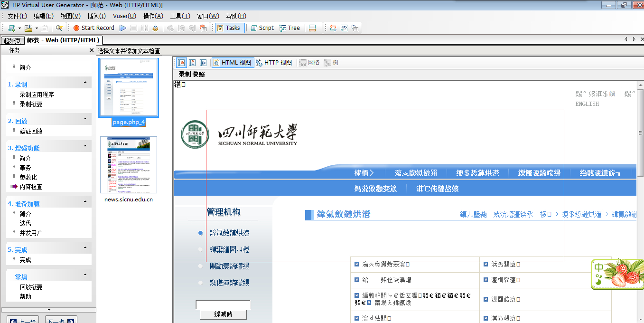
Task: Open the 编辑(E) menu
Action: click(44, 16)
